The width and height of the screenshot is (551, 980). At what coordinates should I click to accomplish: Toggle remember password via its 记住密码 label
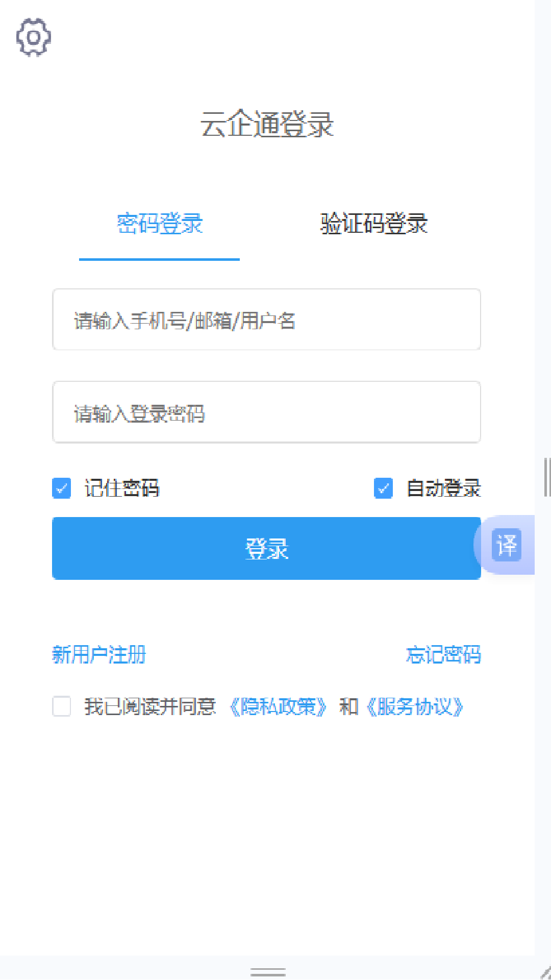pos(121,488)
